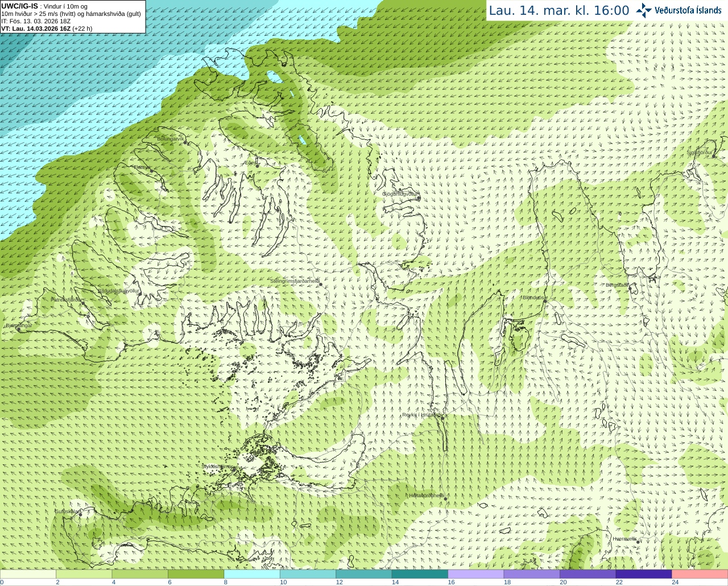
Task: Select the Steingrímsfjarðarheiði station label
Action: pos(295,281)
